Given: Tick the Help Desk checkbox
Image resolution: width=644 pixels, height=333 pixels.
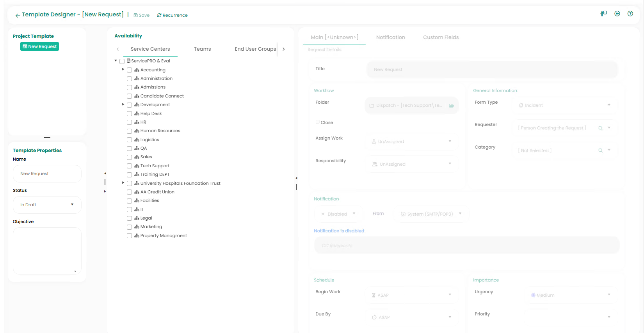Looking at the screenshot, I should (x=129, y=114).
